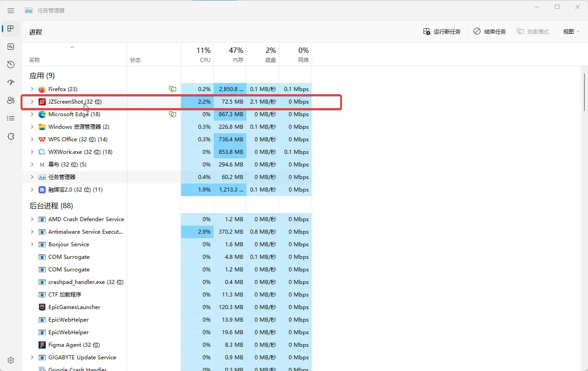588x371 pixels.
Task: Click the 任务管理器 process icon
Action: [x=42, y=177]
